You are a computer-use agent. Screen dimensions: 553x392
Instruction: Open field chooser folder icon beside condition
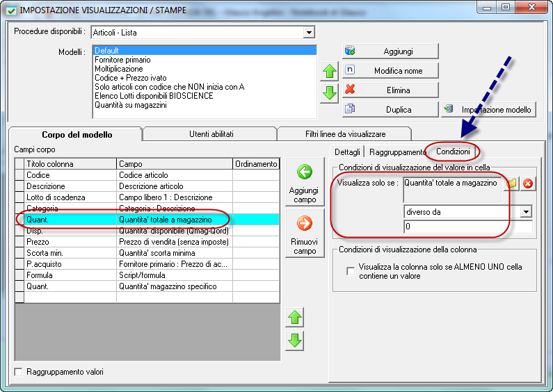coord(511,183)
